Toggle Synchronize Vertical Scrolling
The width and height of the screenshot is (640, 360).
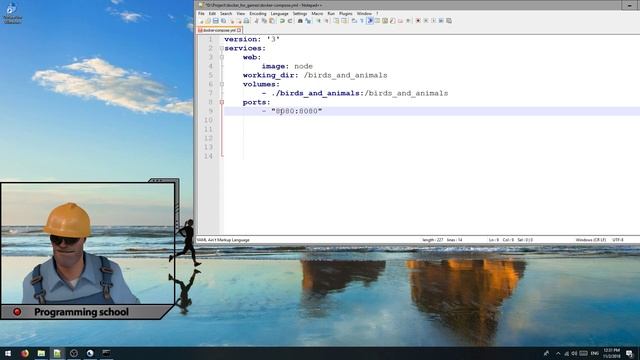[336, 21]
